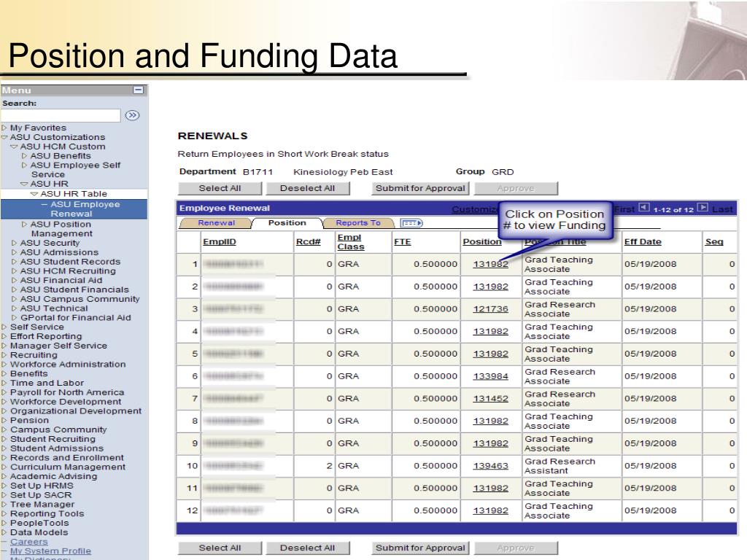Sort by the Rcd# column header

[x=309, y=242]
